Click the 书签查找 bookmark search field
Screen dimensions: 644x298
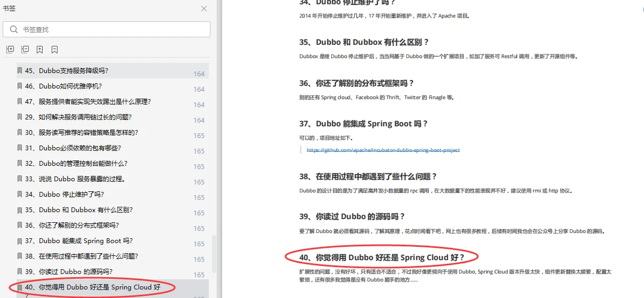(107, 29)
